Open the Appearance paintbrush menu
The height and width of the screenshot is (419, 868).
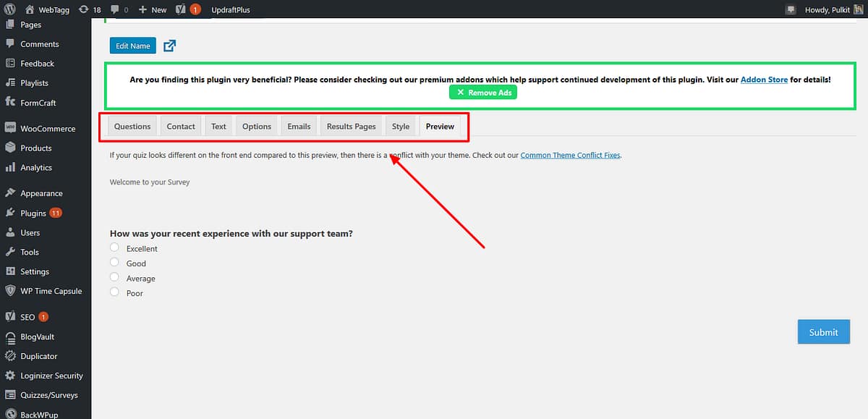[x=39, y=192]
